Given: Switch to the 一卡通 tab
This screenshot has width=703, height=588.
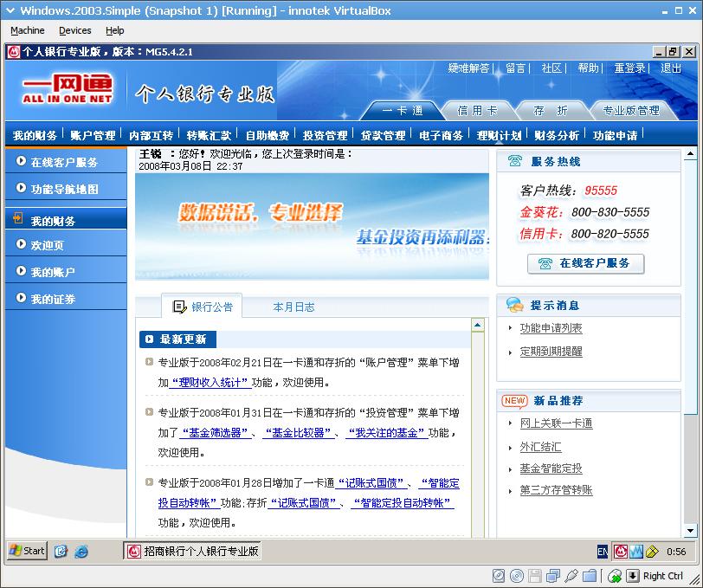Looking at the screenshot, I should 403,111.
